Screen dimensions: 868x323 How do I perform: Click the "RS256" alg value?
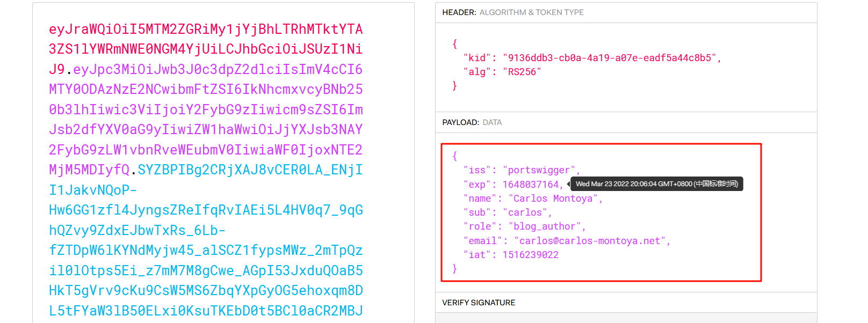click(x=522, y=72)
